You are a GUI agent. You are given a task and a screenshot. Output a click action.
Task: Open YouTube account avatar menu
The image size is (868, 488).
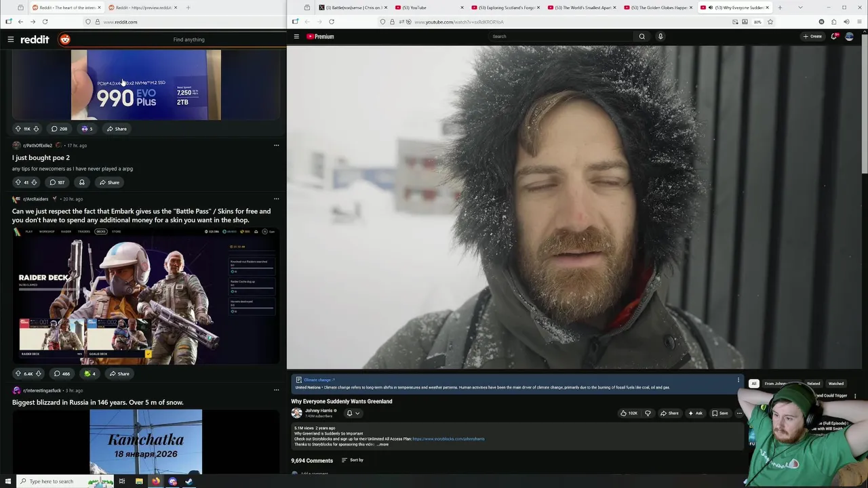tap(849, 37)
